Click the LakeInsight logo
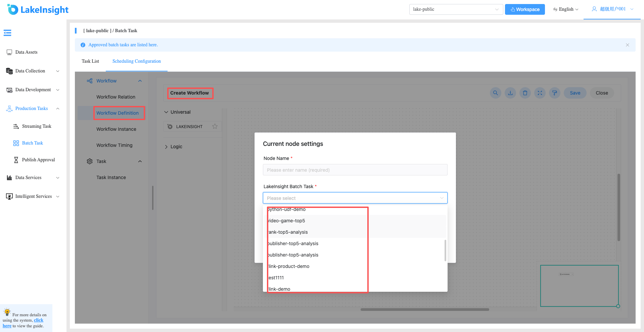The height and width of the screenshot is (332, 644). [38, 9]
